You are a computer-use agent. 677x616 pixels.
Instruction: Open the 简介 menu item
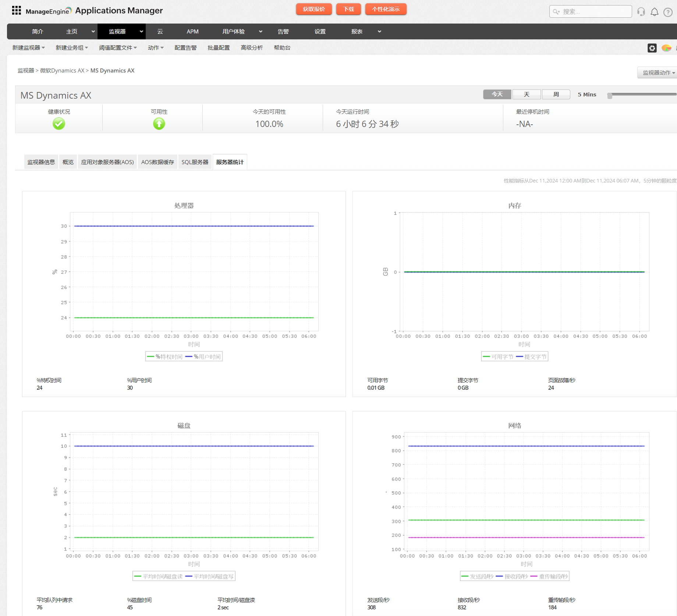point(38,32)
